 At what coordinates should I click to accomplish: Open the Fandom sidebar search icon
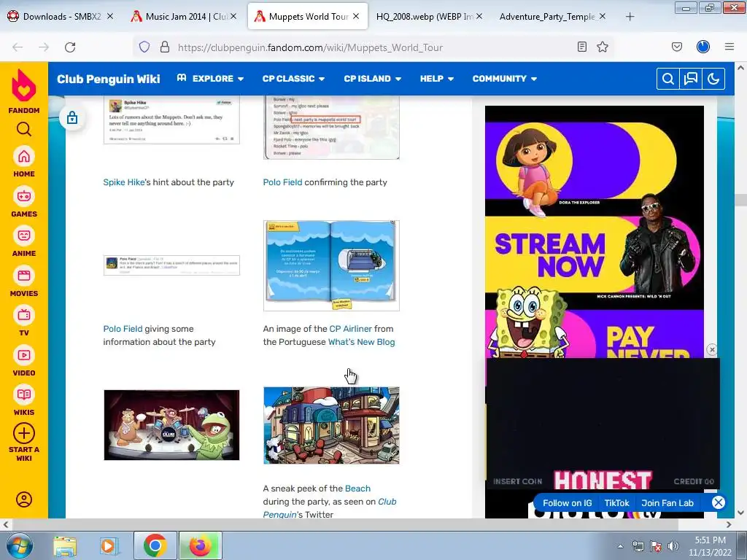24,129
